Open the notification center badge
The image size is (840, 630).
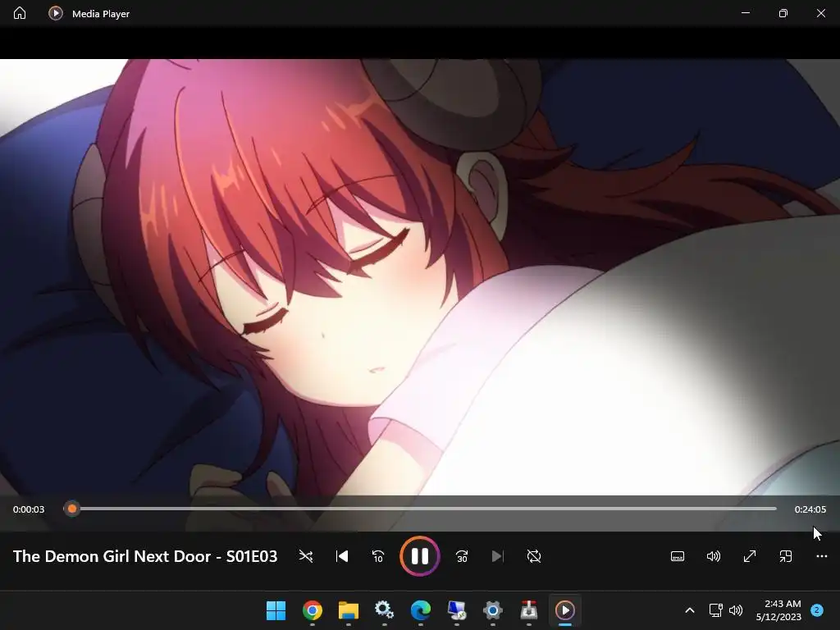click(x=817, y=610)
